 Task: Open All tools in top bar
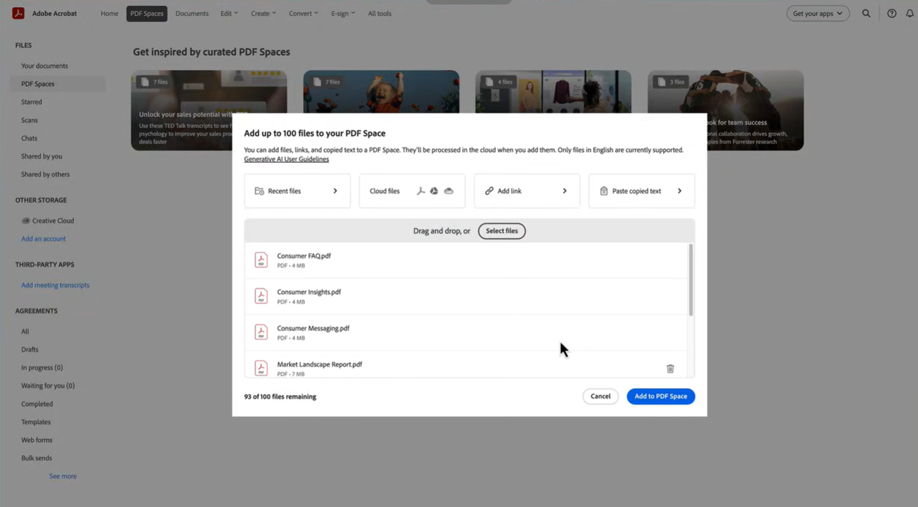pos(379,13)
